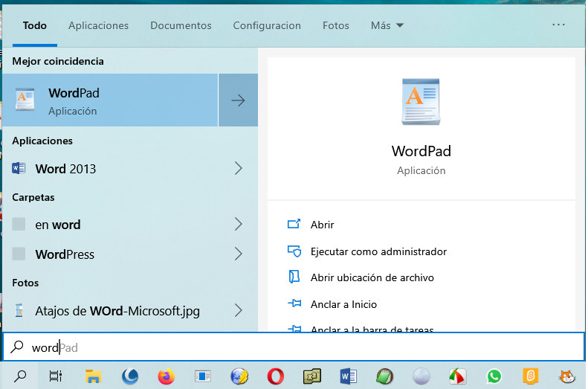Open the globe icon on the taskbar

[x=239, y=376]
